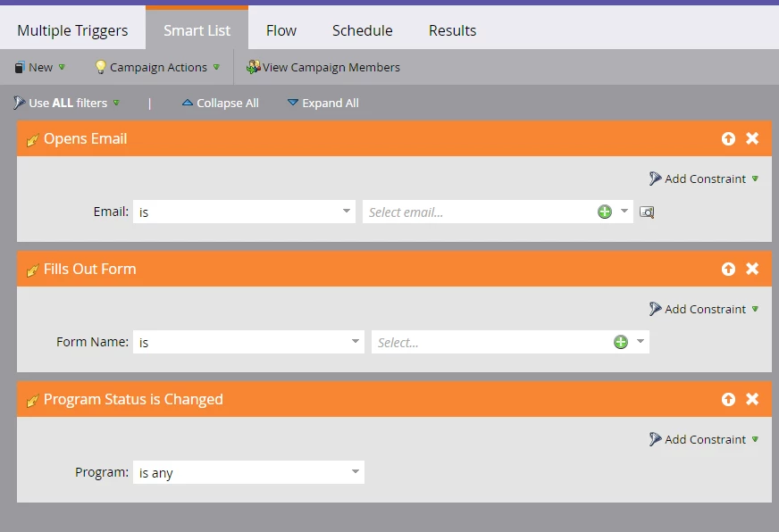This screenshot has height=532, width=779.
Task: Click the Opens Email trigger title
Action: pyautogui.click(x=86, y=138)
